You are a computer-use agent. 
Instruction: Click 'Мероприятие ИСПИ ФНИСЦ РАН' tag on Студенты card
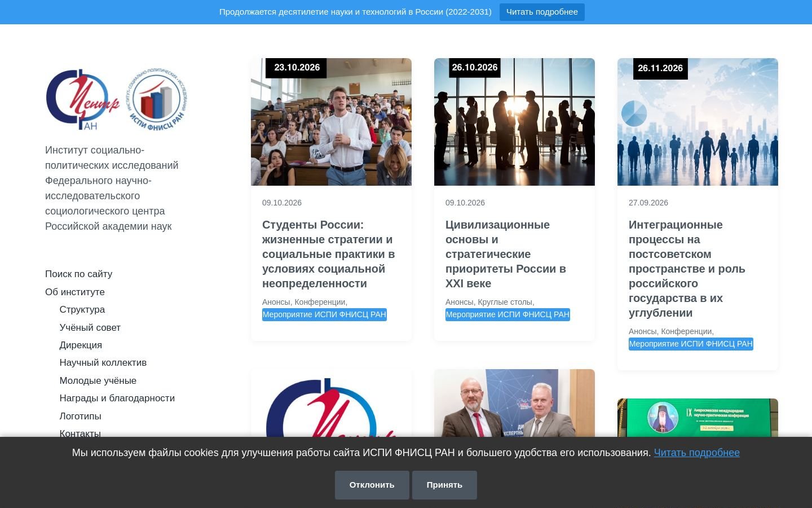[x=324, y=314]
